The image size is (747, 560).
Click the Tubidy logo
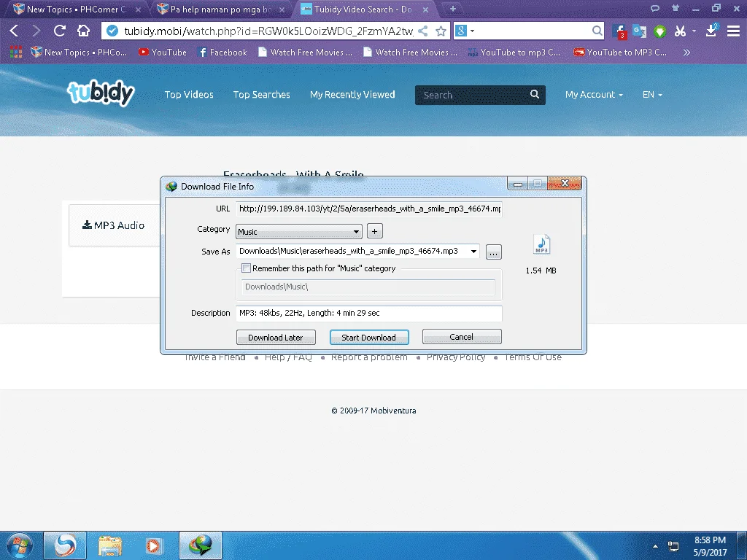point(101,93)
